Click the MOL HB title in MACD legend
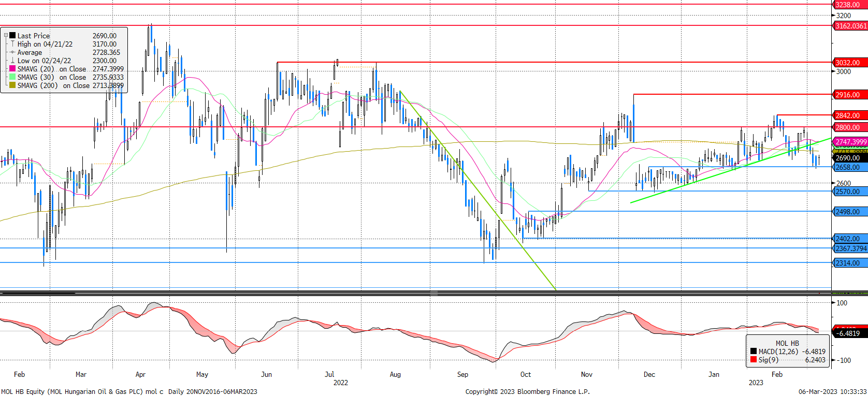868x396 pixels. point(787,343)
